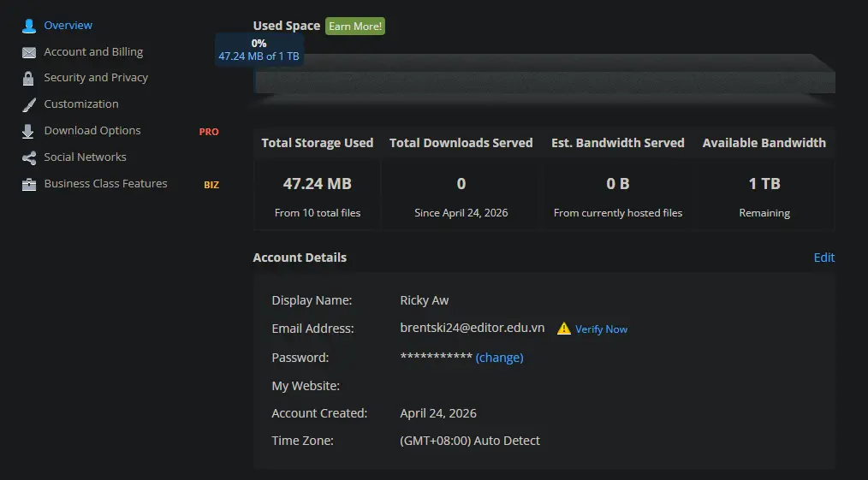The width and height of the screenshot is (868, 480).
Task: Click the Account Created date value
Action: tap(438, 413)
